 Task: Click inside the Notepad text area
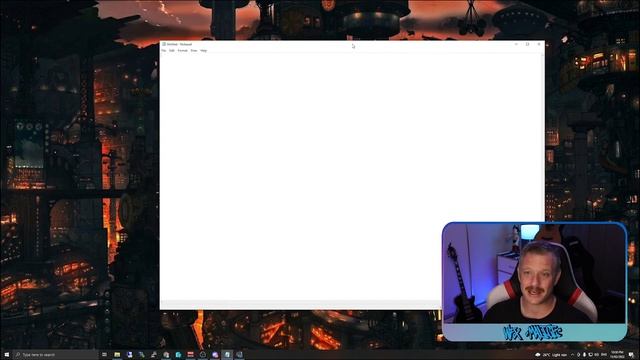click(x=351, y=176)
